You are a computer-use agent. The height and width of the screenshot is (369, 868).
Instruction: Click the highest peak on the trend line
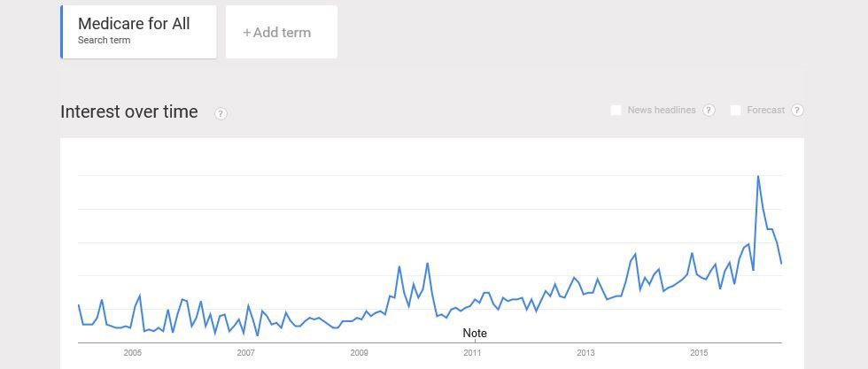(757, 176)
